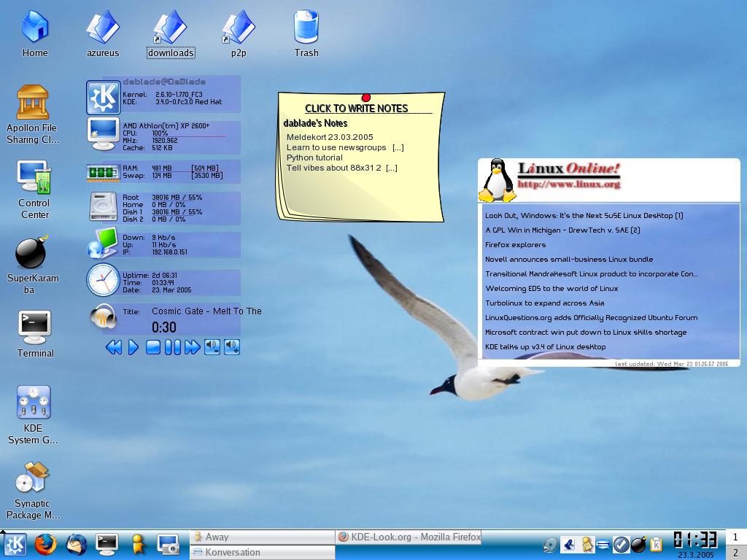This screenshot has height=560, width=747.
Task: Open 'Turbolinux to expand across Asia'
Action: point(544,303)
